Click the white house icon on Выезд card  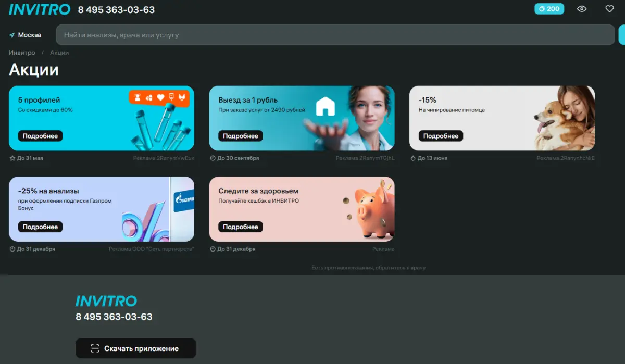click(326, 106)
